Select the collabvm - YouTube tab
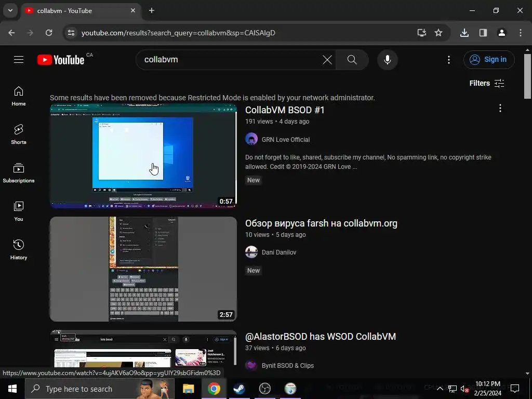Image resolution: width=532 pixels, height=399 pixels. [81, 11]
